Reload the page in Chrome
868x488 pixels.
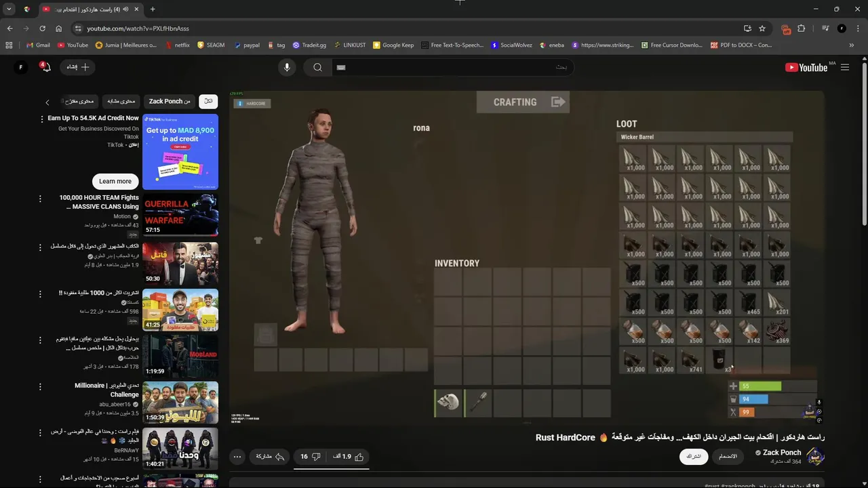coord(42,28)
